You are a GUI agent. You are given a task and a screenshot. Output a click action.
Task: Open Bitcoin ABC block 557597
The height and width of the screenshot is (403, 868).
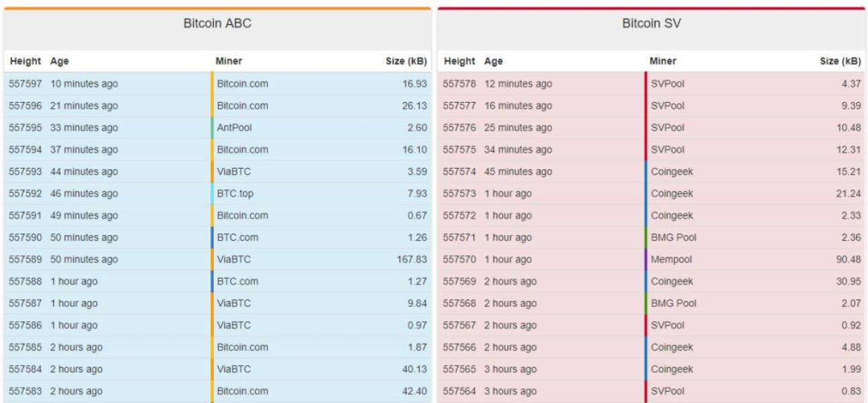coord(25,84)
